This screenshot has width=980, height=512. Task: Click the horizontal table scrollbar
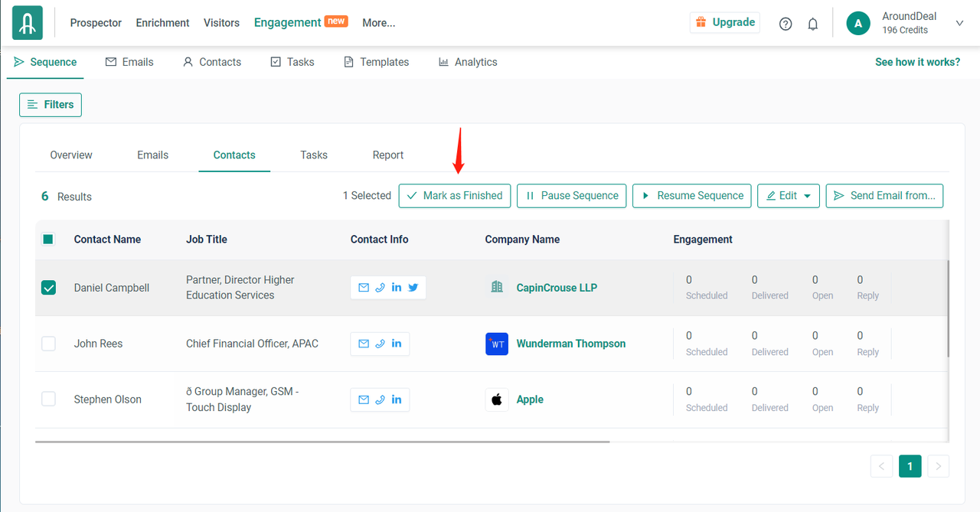coord(322,442)
